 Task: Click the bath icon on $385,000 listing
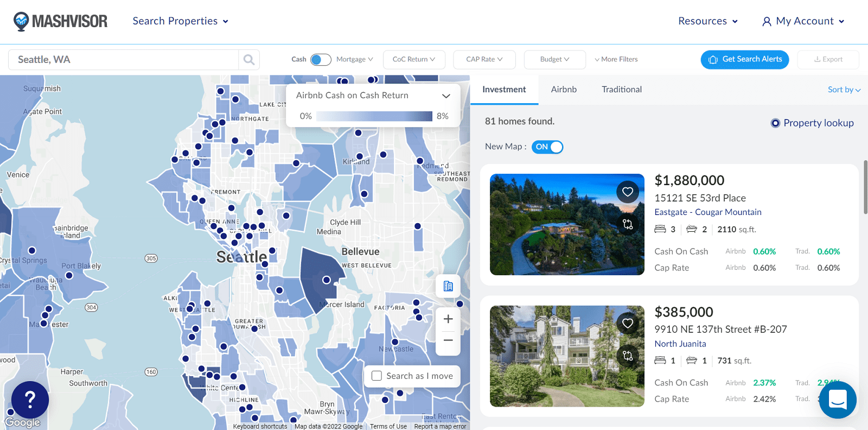(692, 361)
